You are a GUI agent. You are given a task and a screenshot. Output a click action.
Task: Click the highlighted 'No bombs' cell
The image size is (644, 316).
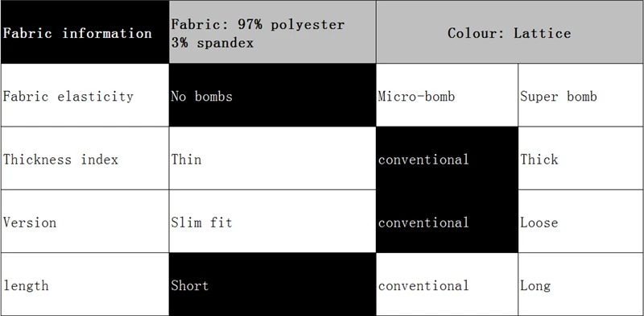[x=272, y=95]
